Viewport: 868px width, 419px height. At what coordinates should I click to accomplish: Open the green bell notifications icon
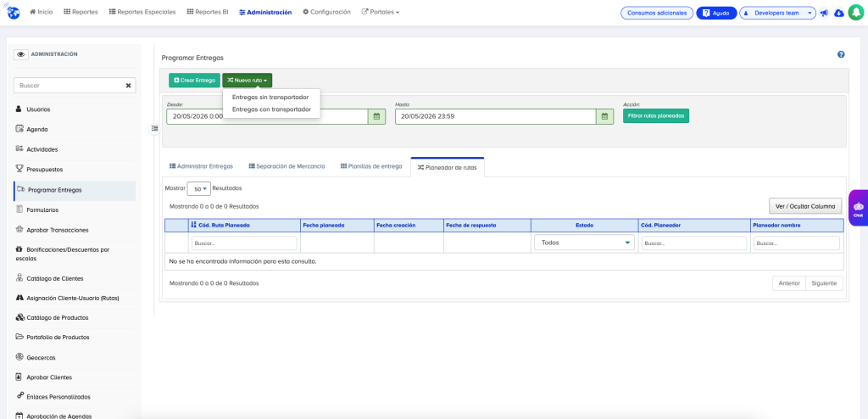tap(856, 12)
